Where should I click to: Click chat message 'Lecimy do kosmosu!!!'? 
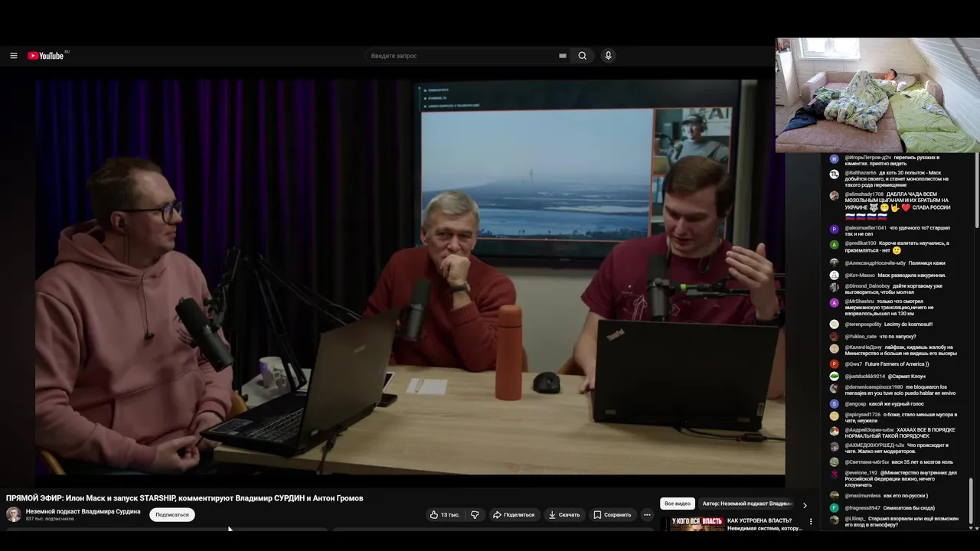[908, 324]
